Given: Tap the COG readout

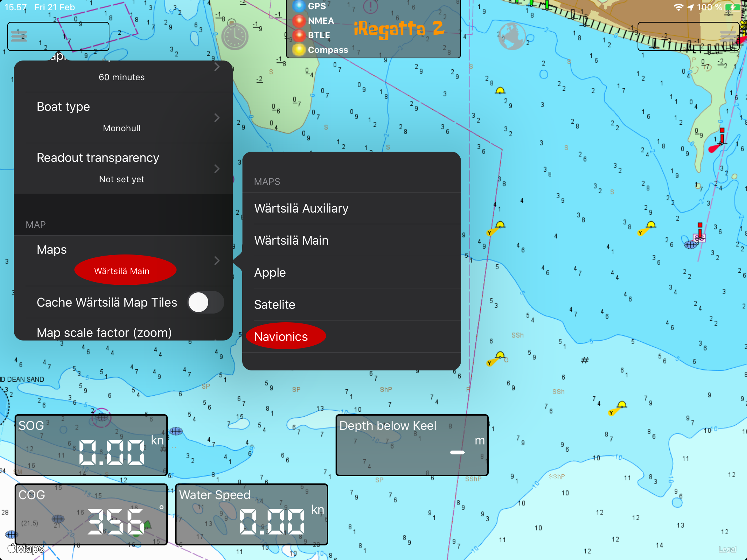Looking at the screenshot, I should pyautogui.click(x=91, y=514).
